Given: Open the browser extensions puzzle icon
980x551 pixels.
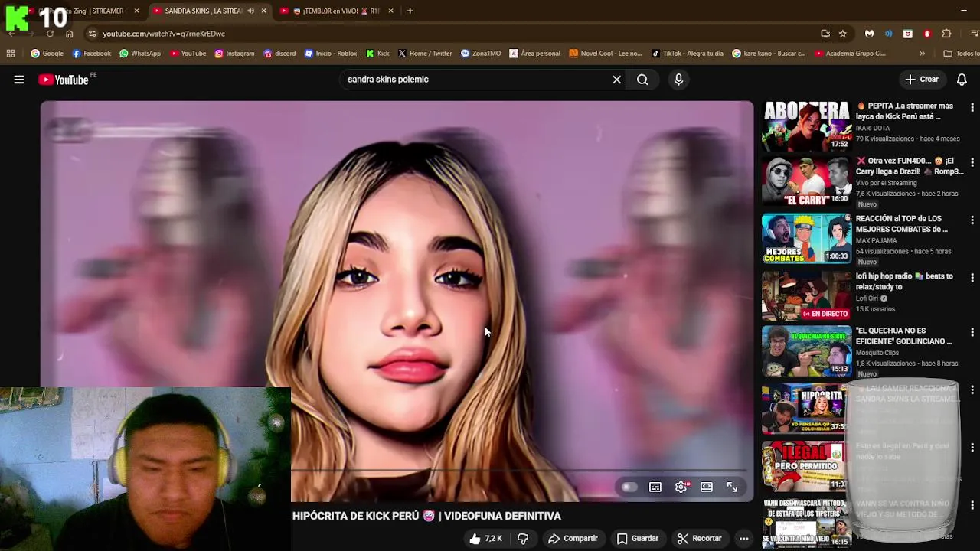Looking at the screenshot, I should (946, 34).
